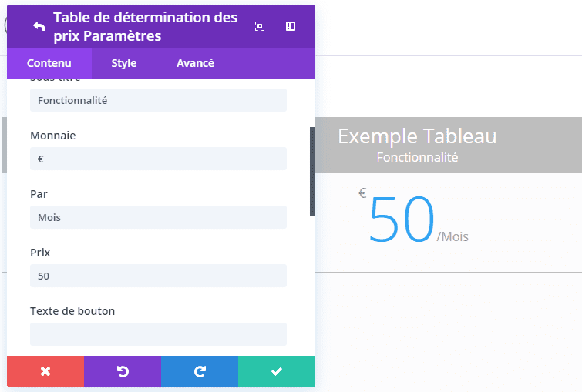This screenshot has height=392, width=582.
Task: Switch to the Contenu tab
Action: tap(49, 63)
